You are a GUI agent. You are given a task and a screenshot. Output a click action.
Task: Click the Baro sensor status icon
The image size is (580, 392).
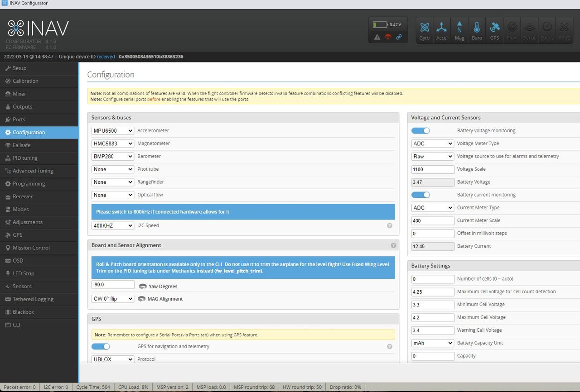(477, 31)
